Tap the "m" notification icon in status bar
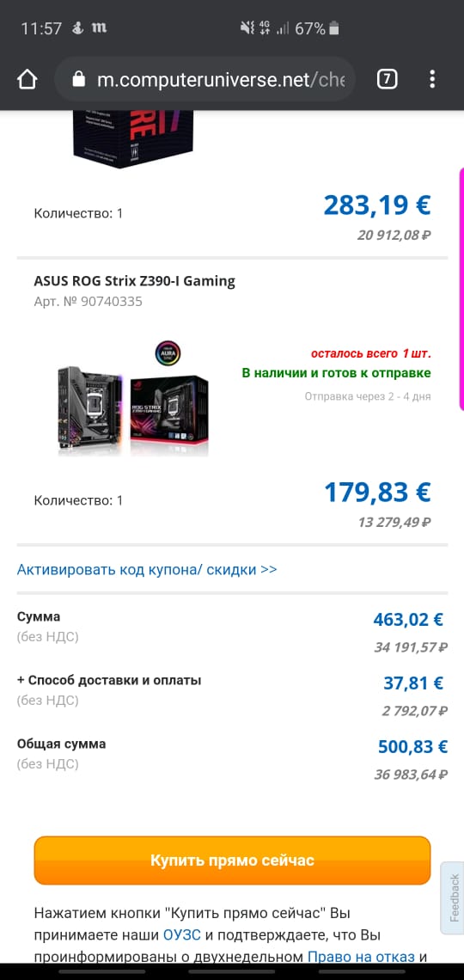Viewport: 464px width, 980px height. click(x=99, y=28)
